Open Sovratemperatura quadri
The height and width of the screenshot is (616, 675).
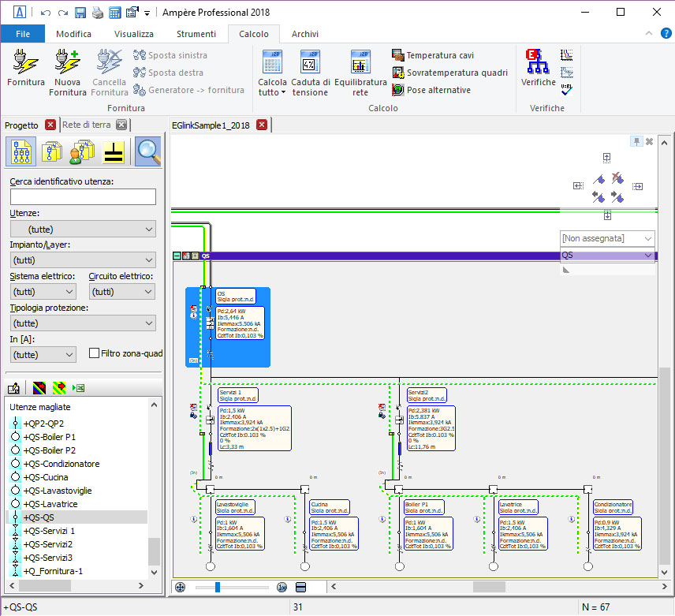pos(449,73)
